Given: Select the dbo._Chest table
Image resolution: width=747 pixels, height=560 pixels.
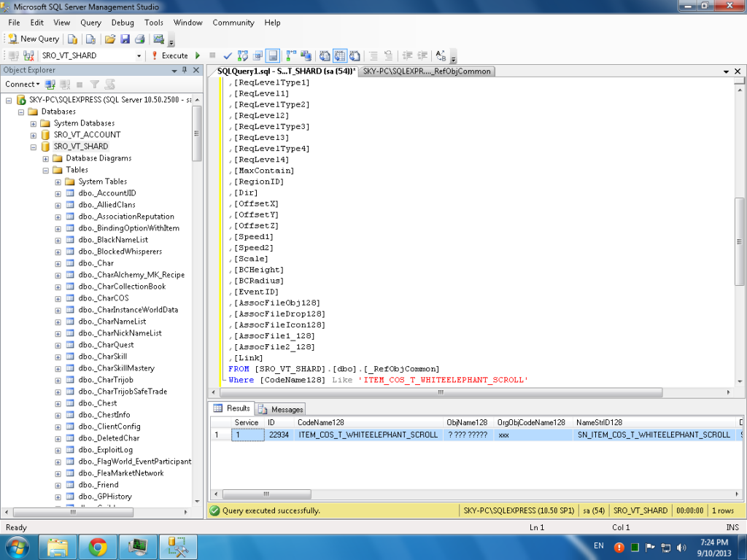Looking at the screenshot, I should coord(97,403).
